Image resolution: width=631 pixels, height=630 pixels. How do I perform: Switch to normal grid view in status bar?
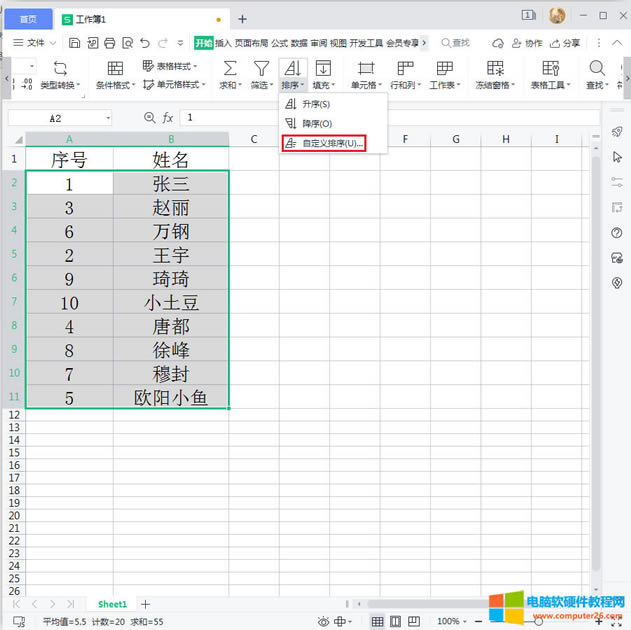tap(377, 621)
